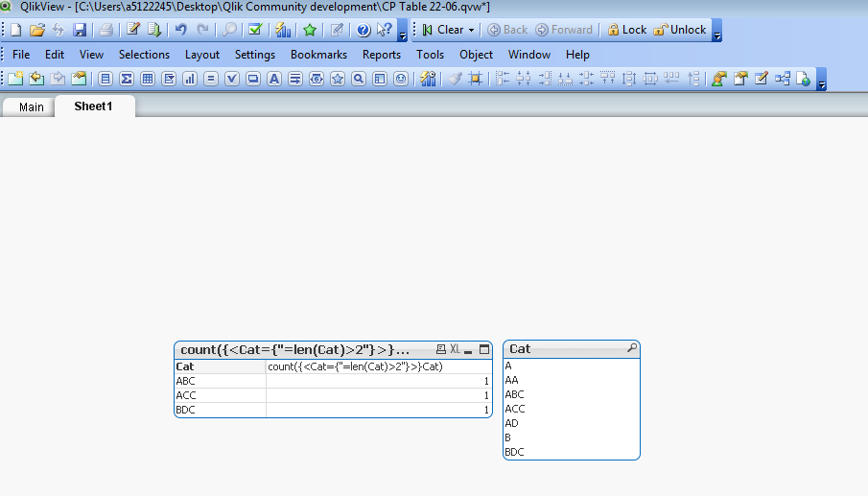This screenshot has height=496, width=868.
Task: Run Reload script icon with green arrow
Action: tap(154, 30)
